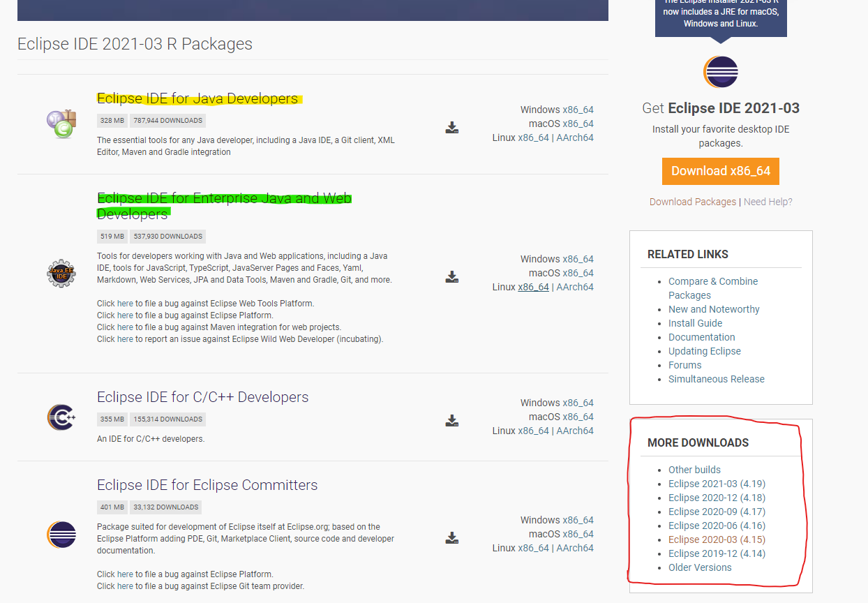Open the Download Packages link
This screenshot has width=868, height=603.
[x=693, y=202]
